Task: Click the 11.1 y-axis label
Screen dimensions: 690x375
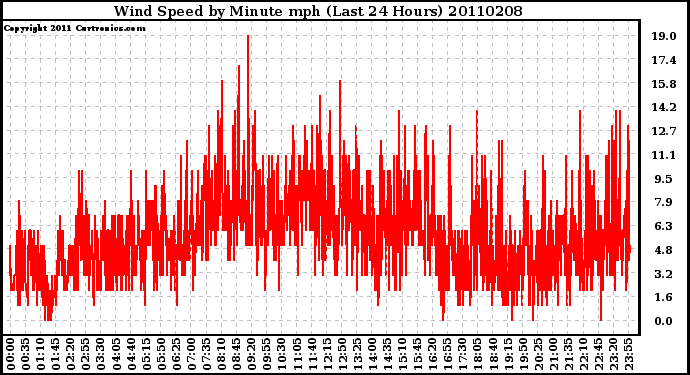Action: click(664, 155)
